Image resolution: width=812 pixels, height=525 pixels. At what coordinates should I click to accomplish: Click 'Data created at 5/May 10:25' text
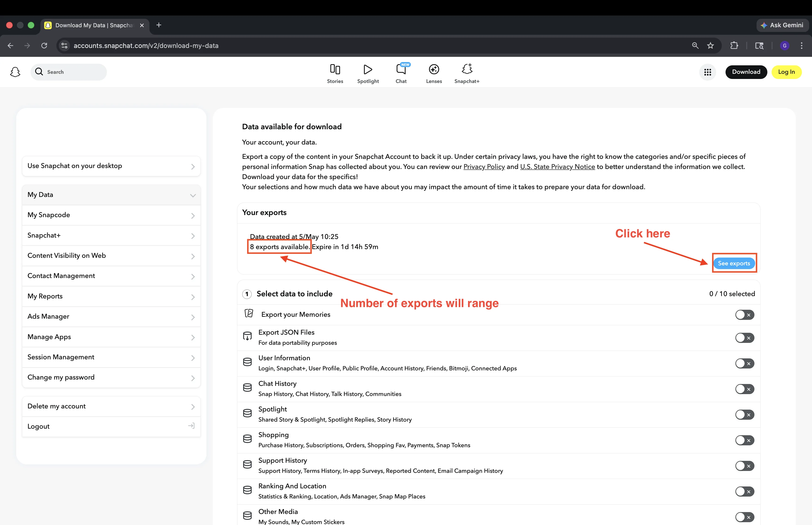click(294, 237)
